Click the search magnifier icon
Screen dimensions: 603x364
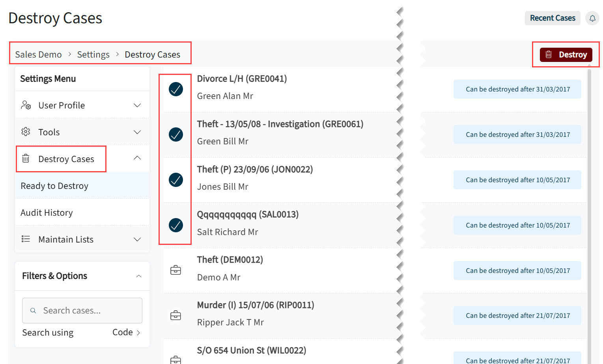tap(34, 311)
